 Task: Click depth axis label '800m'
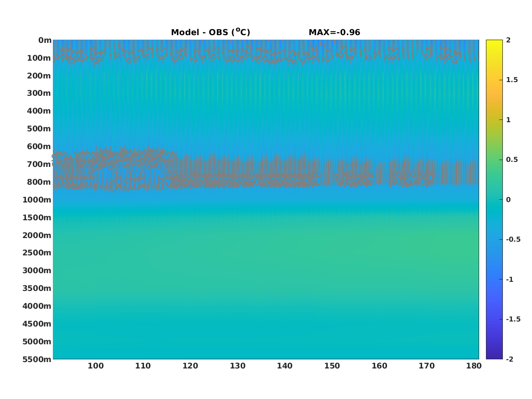(x=39, y=182)
